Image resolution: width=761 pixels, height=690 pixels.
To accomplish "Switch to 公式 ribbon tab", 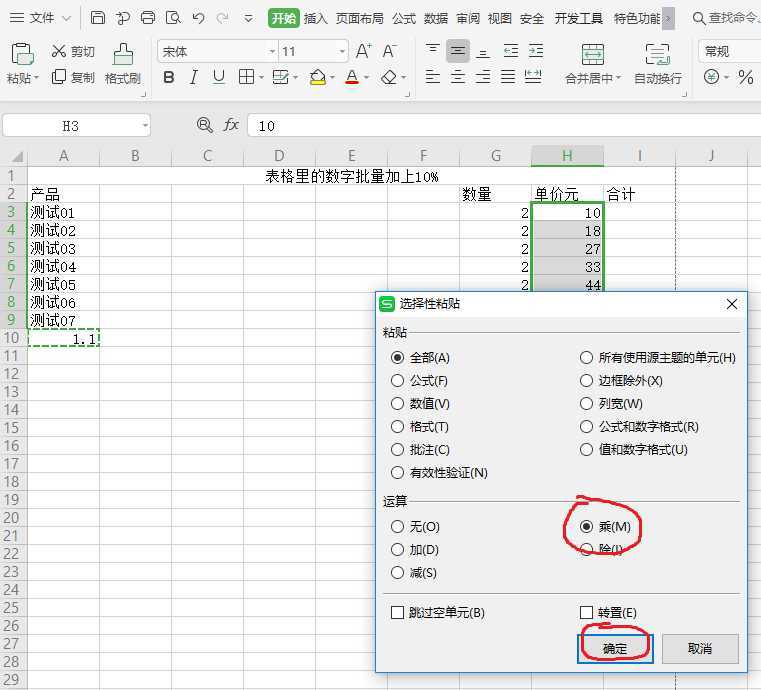I will [404, 18].
